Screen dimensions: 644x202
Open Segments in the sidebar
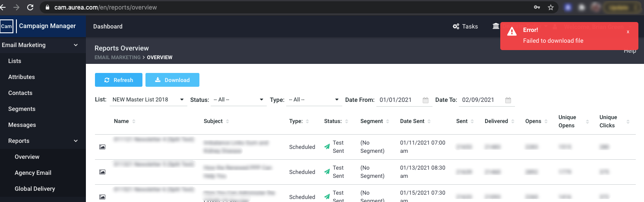[x=22, y=109]
